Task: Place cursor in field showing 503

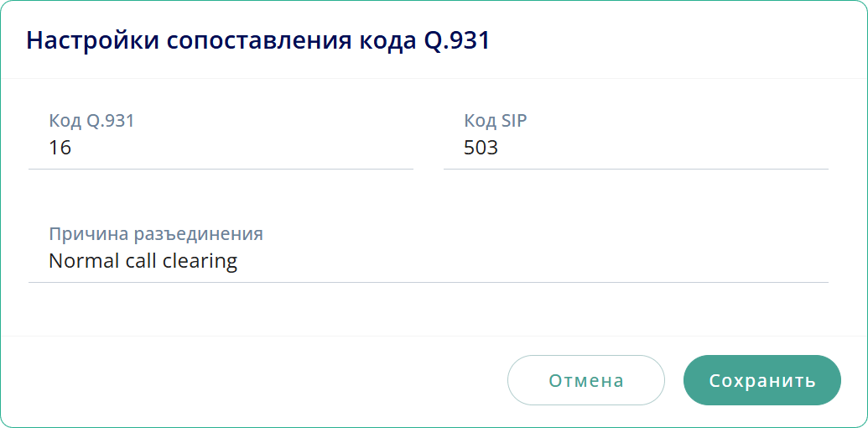Action: (x=635, y=149)
